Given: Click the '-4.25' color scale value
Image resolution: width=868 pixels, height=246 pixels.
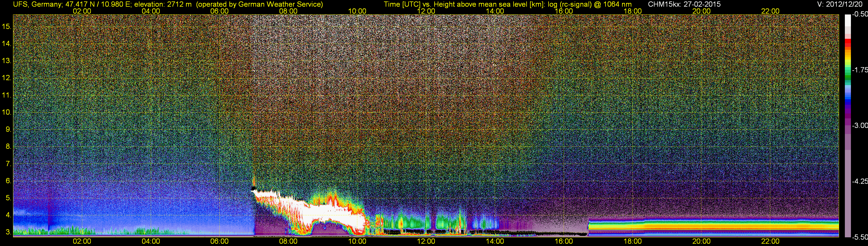Looking at the screenshot, I should click(860, 181).
